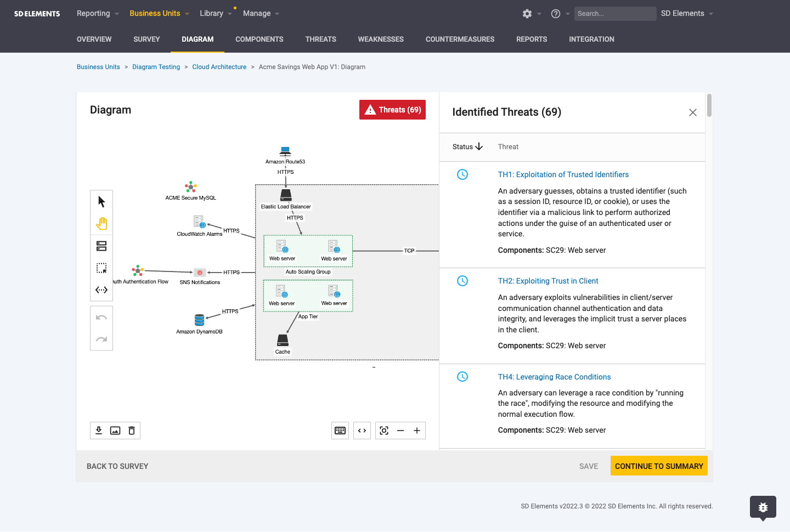Select SNS Notifications node
Image resolution: width=790 pixels, height=532 pixels.
click(x=200, y=273)
